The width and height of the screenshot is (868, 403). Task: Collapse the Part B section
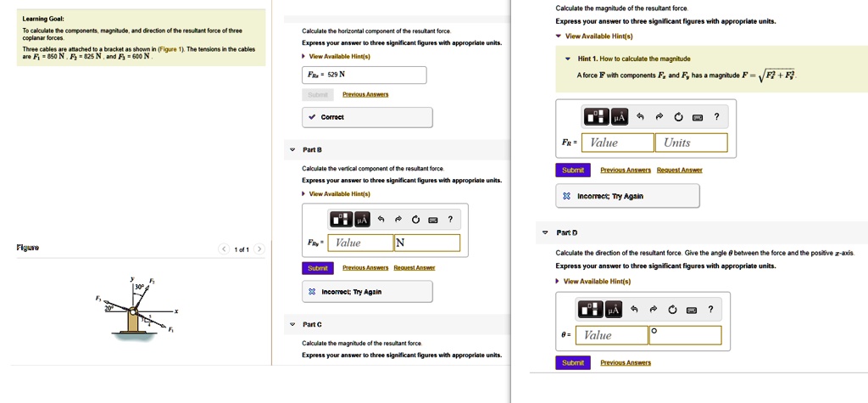tap(292, 149)
